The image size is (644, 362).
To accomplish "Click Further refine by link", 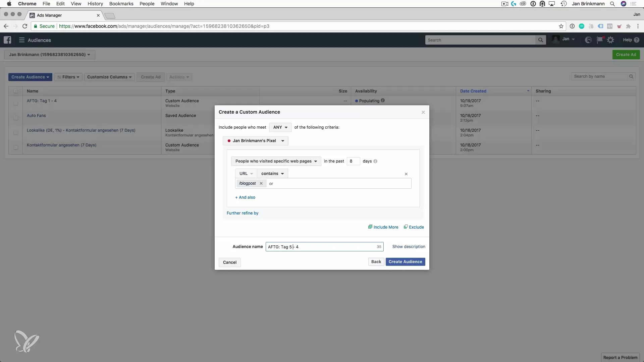I will 243,213.
